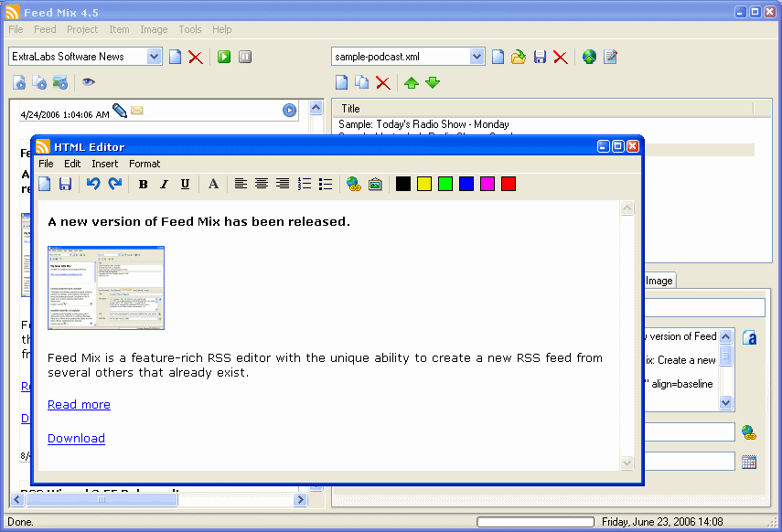
Task: Open the Item menu in Feed Mix
Action: [119, 29]
